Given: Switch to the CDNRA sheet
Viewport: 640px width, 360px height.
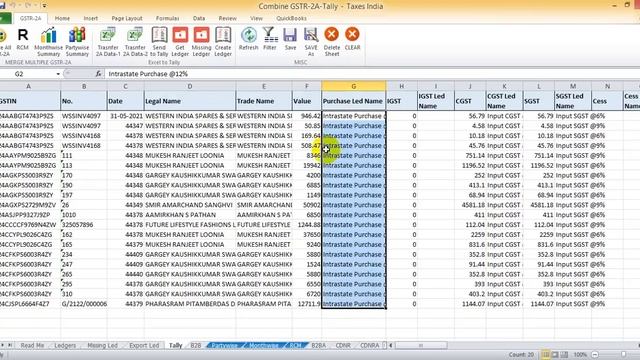Looking at the screenshot, I should 370,345.
